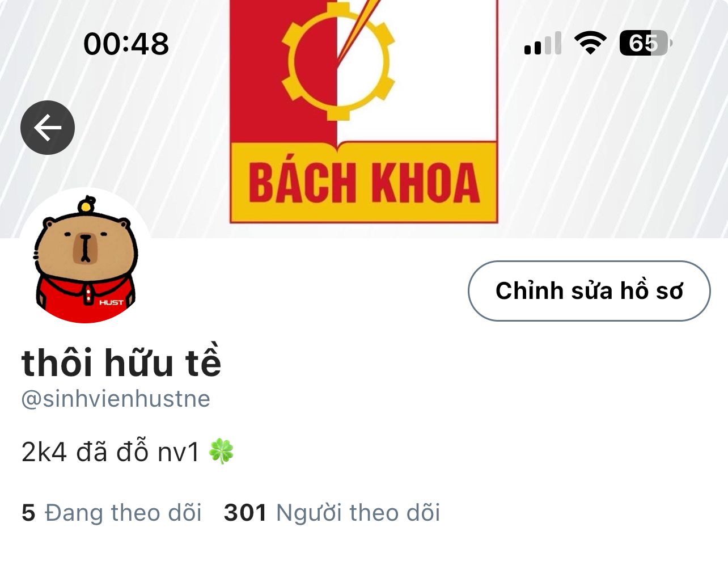Viewport: 728px width, 561px height.
Task: Tap the follower count number 301
Action: [246, 513]
